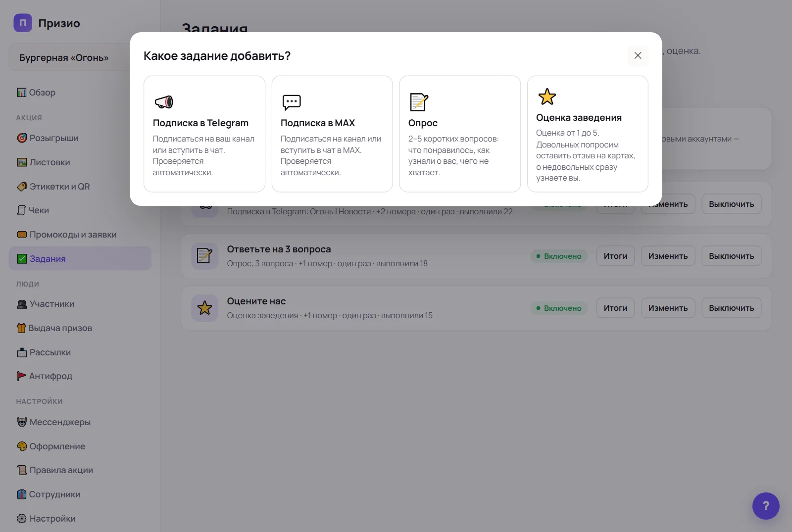Open Итоги for Ответьте на 3 вопроса
792x532 pixels.
point(615,256)
